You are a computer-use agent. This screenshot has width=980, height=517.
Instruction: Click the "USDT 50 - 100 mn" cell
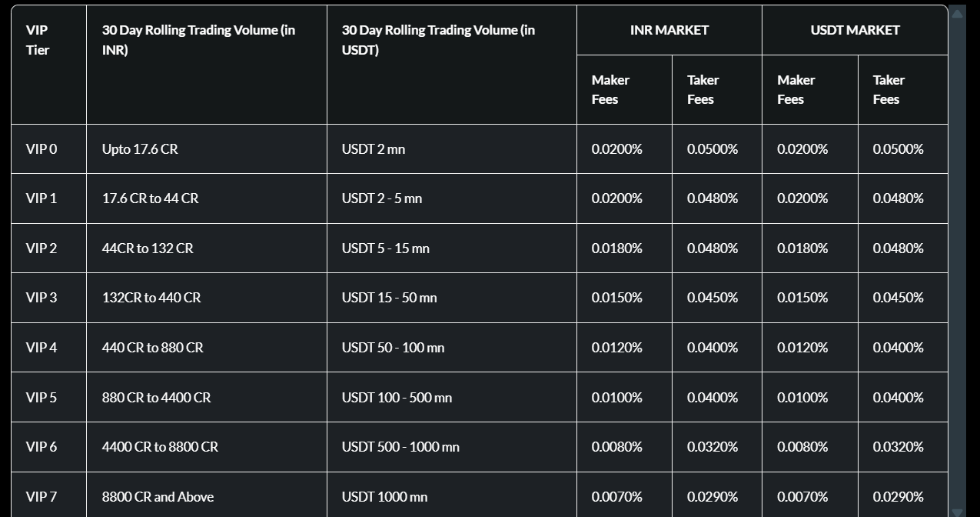(393, 348)
